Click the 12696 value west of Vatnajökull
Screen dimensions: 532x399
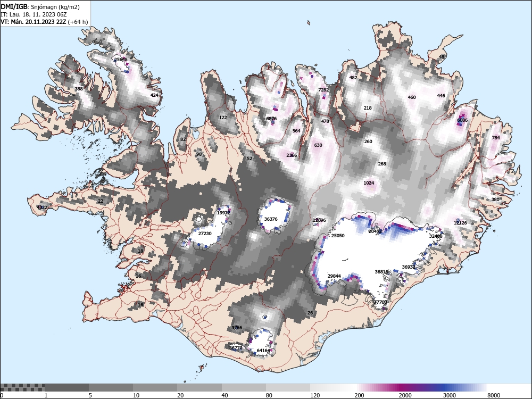click(319, 221)
